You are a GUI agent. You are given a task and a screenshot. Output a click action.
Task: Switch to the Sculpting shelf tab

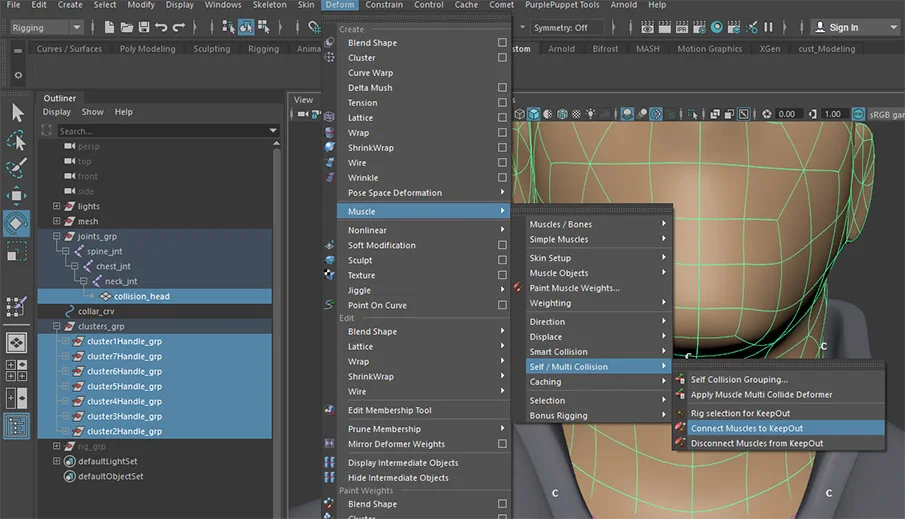tap(212, 49)
